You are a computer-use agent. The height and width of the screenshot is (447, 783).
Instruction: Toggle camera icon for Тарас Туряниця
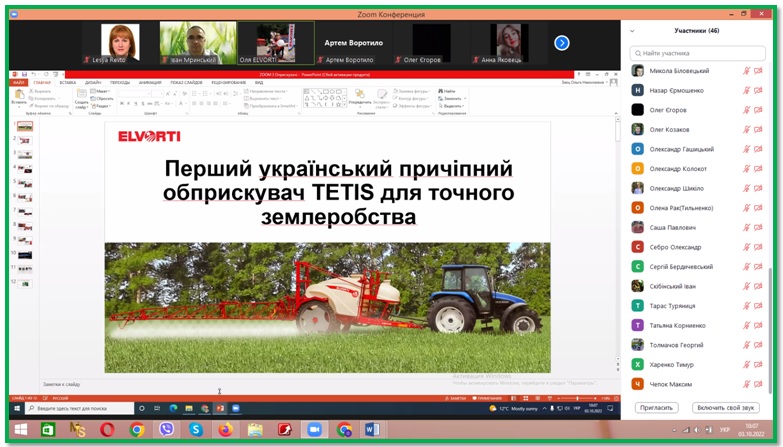pyautogui.click(x=758, y=306)
